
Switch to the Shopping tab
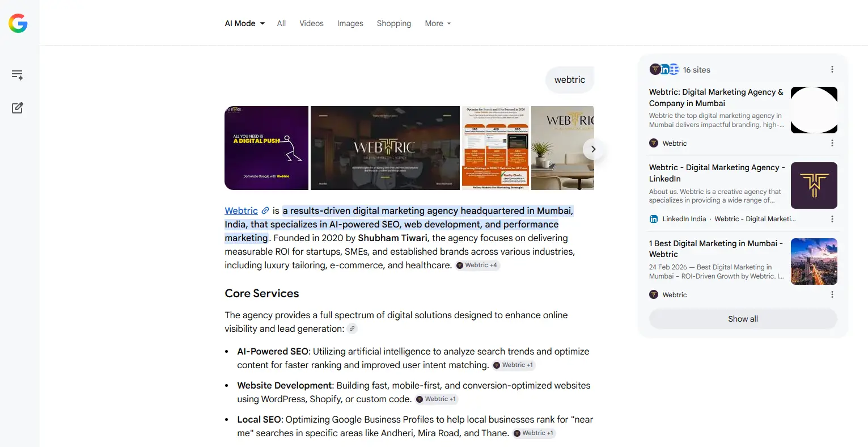pos(393,23)
